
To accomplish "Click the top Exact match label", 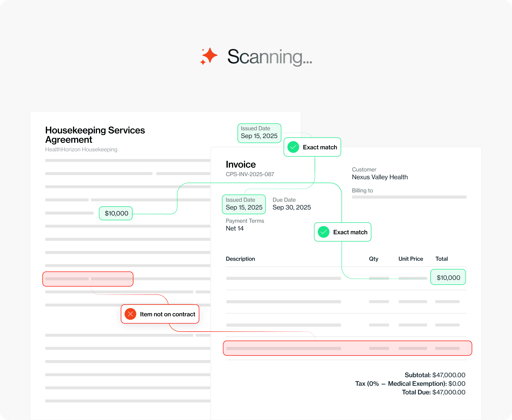I will [x=320, y=147].
